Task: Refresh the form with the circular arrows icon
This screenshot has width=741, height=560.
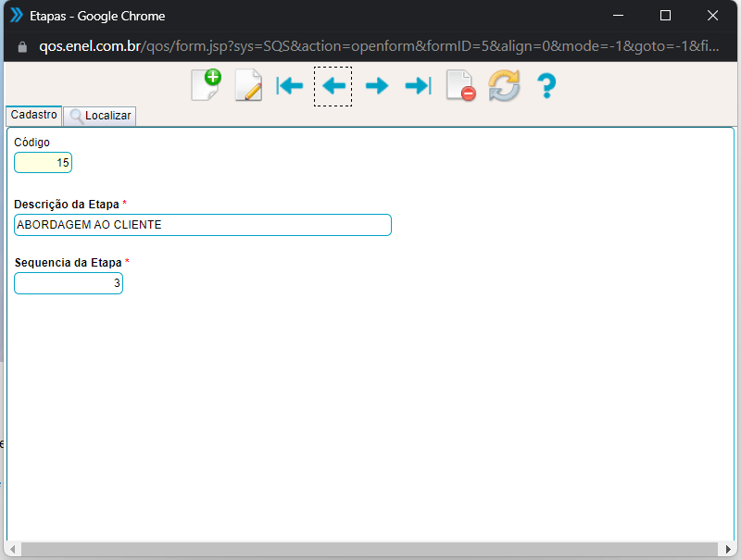Action: point(504,86)
